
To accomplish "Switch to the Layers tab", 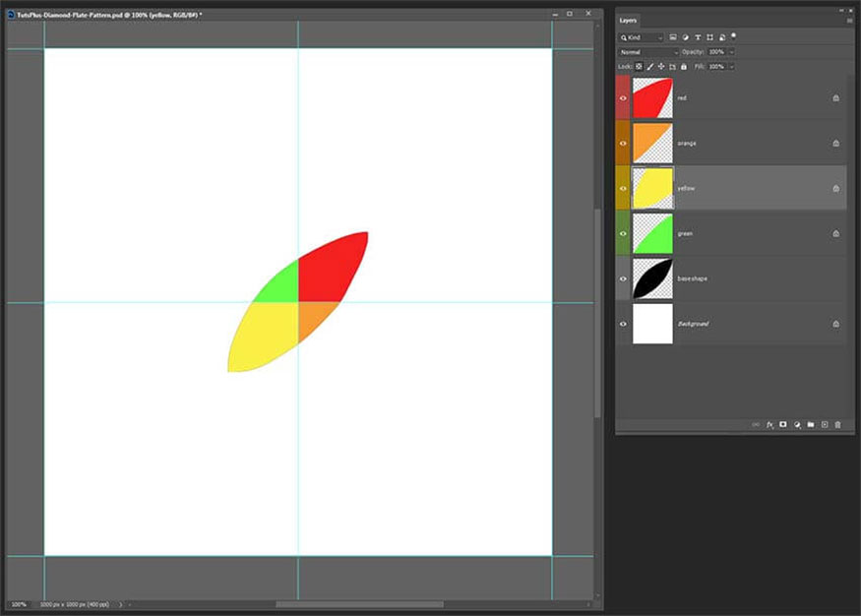I will coord(628,21).
